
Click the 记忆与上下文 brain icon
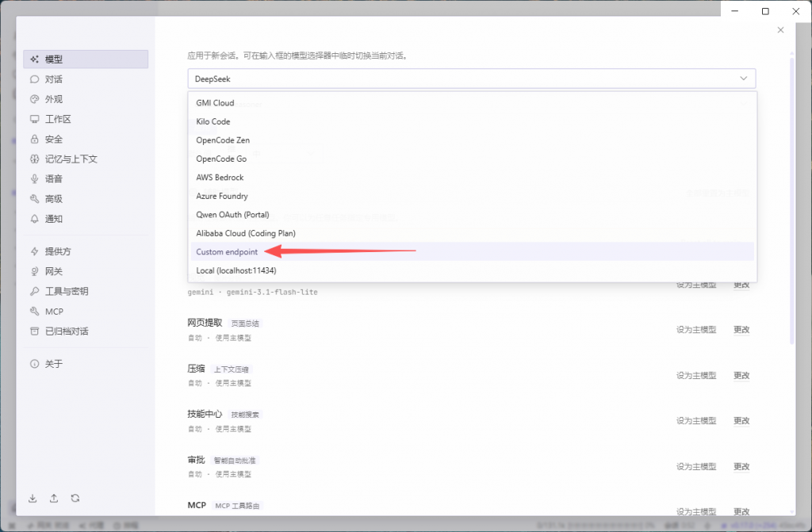click(x=34, y=159)
